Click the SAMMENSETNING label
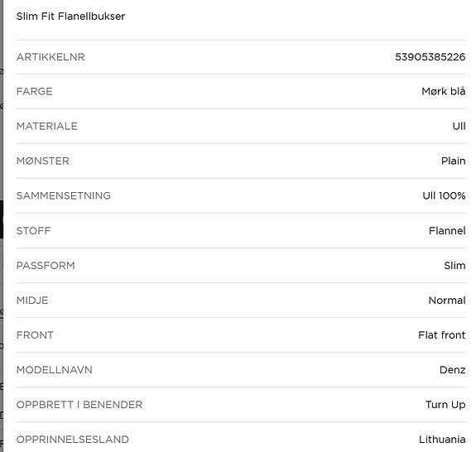This screenshot has height=452, width=476. pos(63,195)
